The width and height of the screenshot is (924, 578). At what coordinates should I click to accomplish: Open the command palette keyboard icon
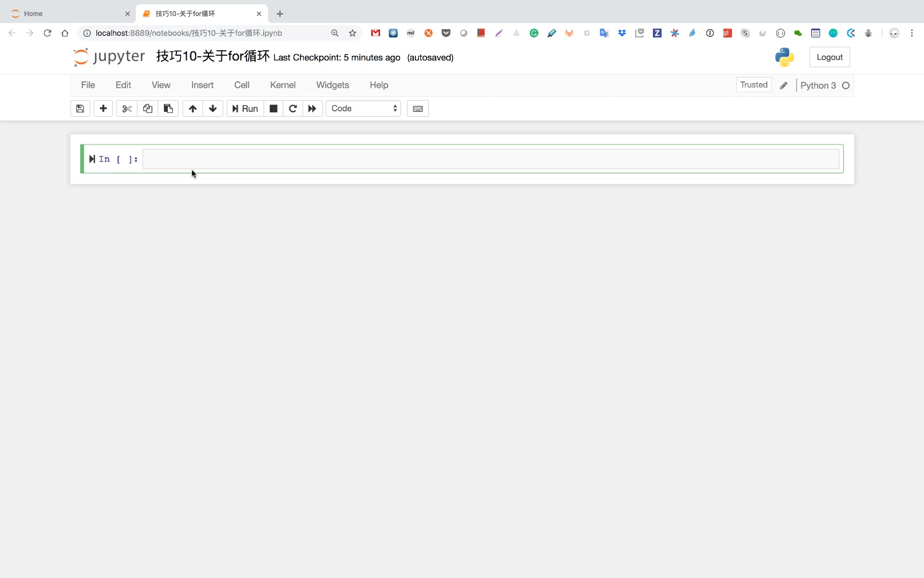pyautogui.click(x=418, y=109)
